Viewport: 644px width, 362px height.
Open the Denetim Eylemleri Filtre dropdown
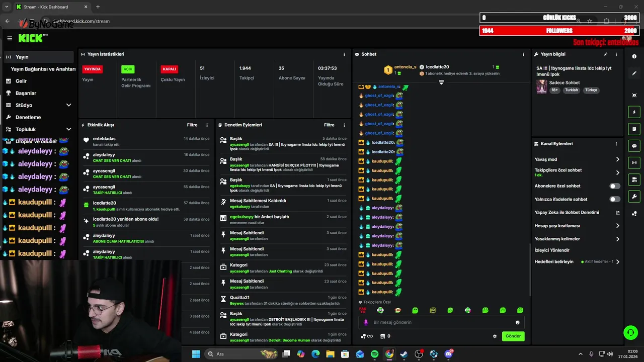pos(329,125)
